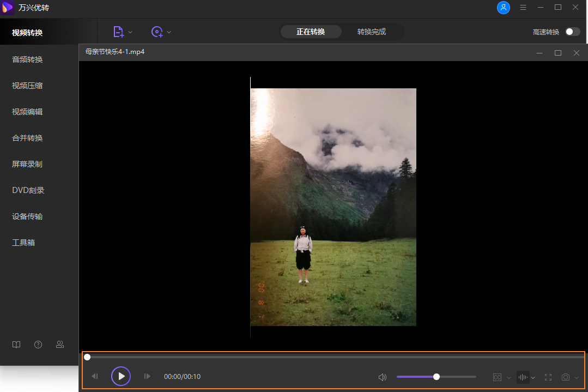Switch to the 转换完成 tab

[x=372, y=32]
